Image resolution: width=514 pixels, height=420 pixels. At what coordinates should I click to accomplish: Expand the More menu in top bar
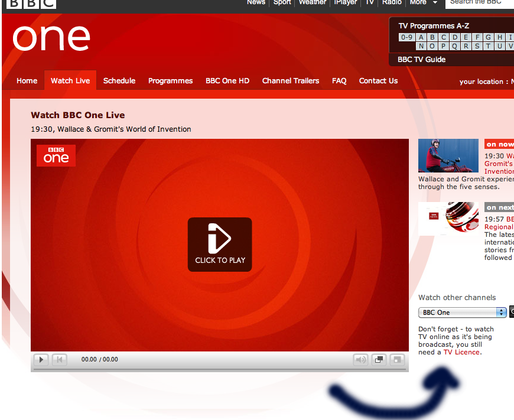424,2
